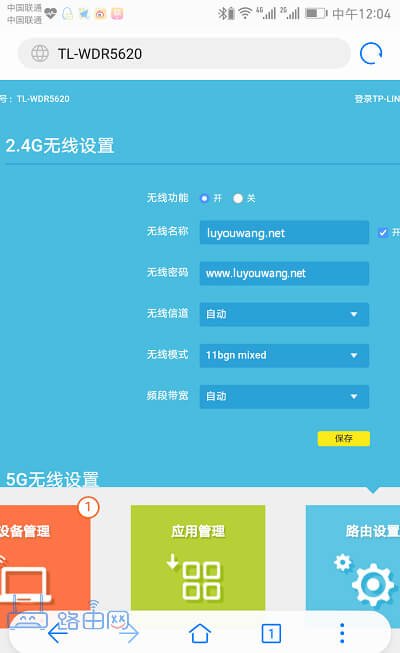Edit the 无线名称 field luyouwang.net
Screen dimensions: 400x653
click(284, 232)
